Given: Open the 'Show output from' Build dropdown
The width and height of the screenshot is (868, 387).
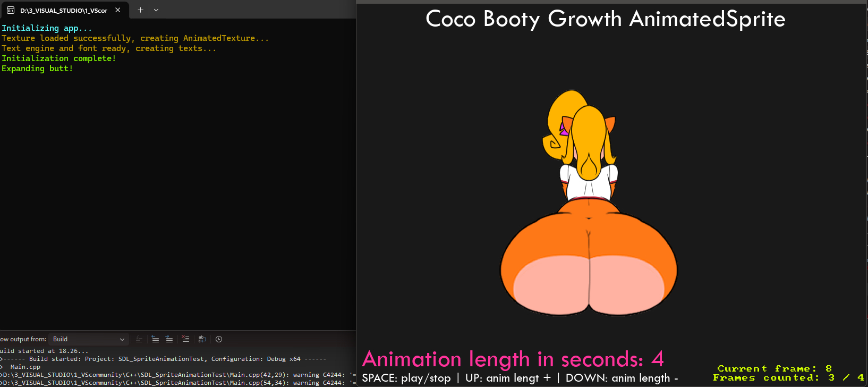Looking at the screenshot, I should (x=88, y=339).
